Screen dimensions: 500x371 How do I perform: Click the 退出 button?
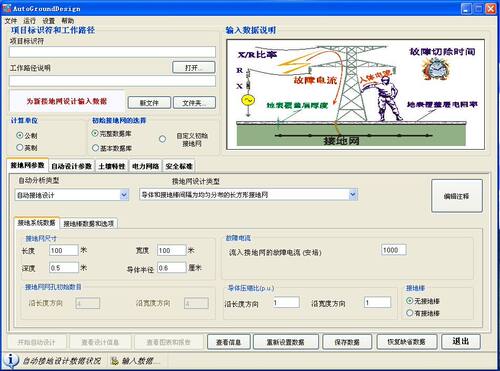click(x=461, y=341)
